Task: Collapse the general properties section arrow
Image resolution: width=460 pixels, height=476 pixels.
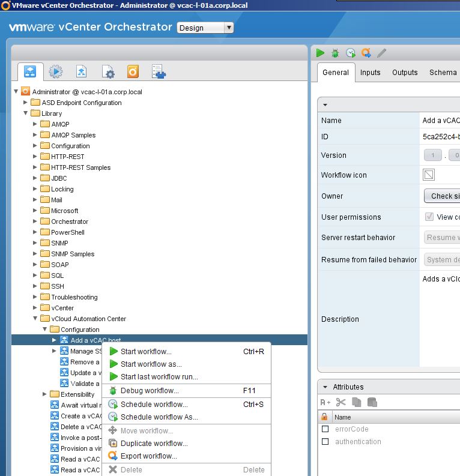Action: [325, 105]
